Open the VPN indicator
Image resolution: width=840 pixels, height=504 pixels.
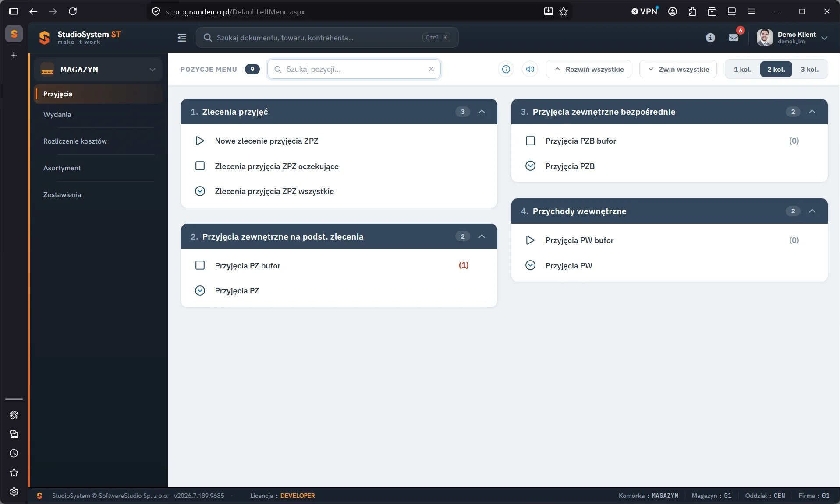644,12
